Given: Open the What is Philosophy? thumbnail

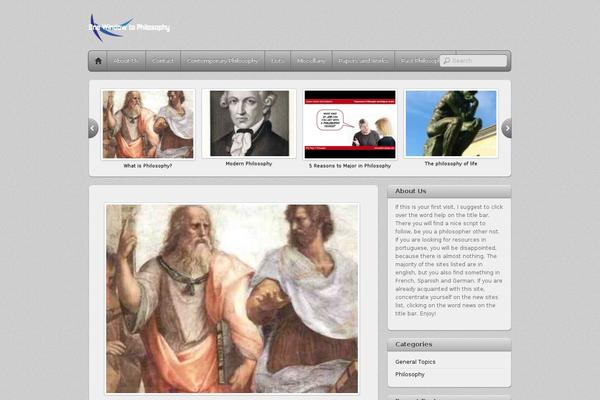Looking at the screenshot, I should 148,124.
